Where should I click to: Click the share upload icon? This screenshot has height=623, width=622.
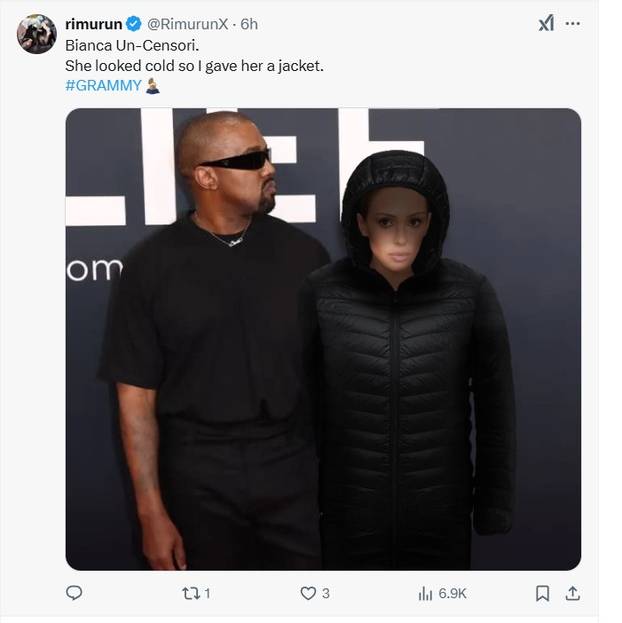point(572,593)
